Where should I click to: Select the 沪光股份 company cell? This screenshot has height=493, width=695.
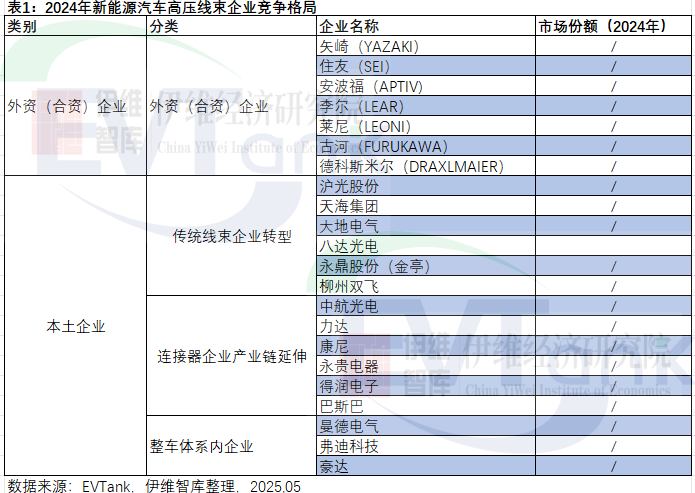[349, 186]
